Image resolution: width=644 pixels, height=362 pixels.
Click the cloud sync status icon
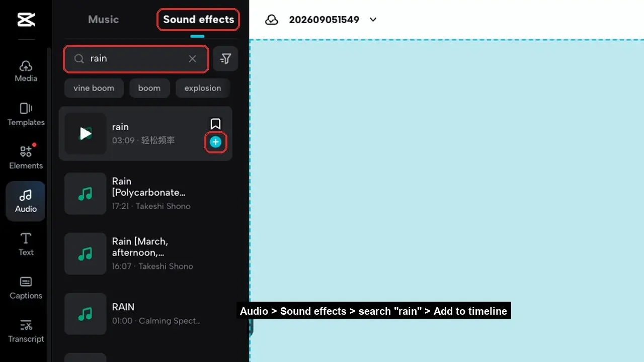coord(272,20)
